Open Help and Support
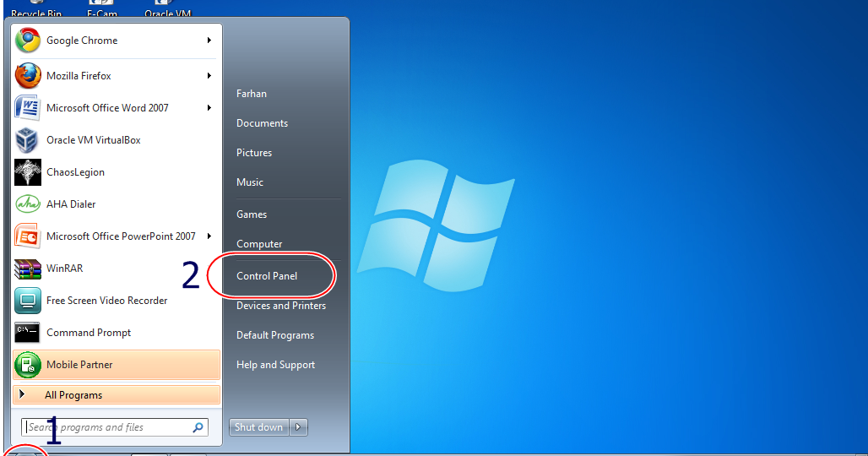Image resolution: width=868 pixels, height=456 pixels. click(x=275, y=365)
